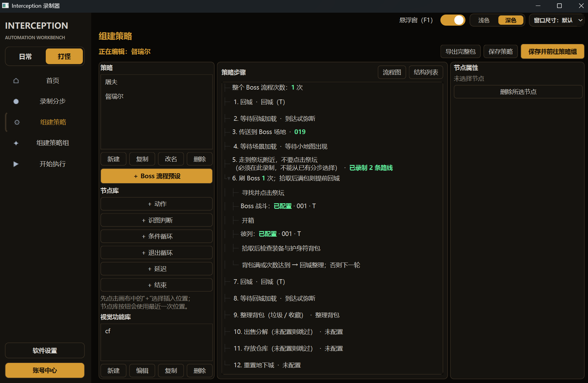Click the play triangle icon beside 开始执行
This screenshot has width=588, height=383.
tap(16, 164)
